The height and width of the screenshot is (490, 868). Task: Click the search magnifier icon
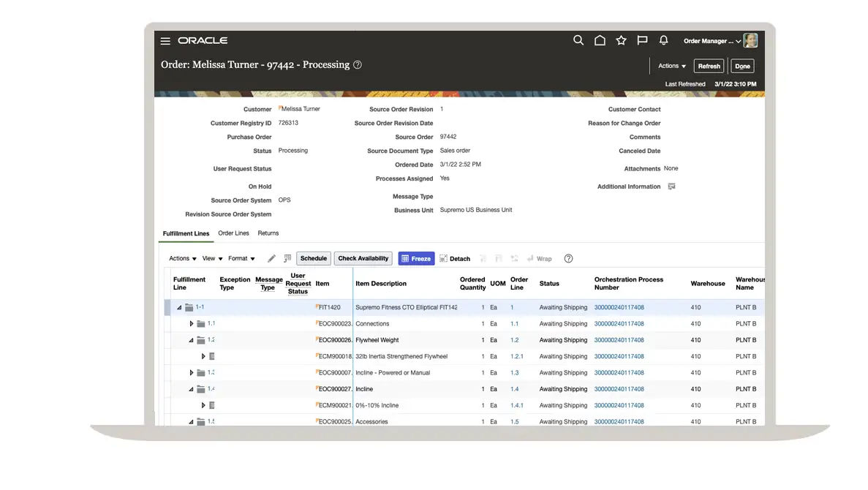578,41
